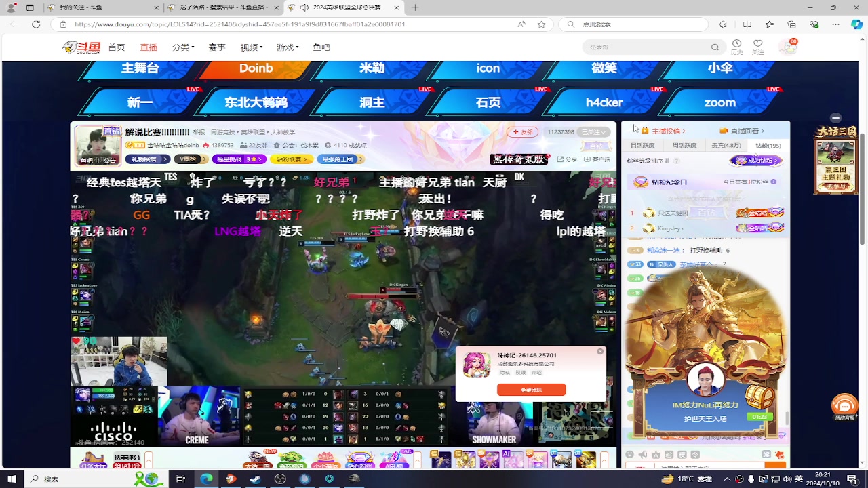The image size is (868, 488).
Task: Open OBS Studio from the taskbar
Action: click(x=280, y=479)
